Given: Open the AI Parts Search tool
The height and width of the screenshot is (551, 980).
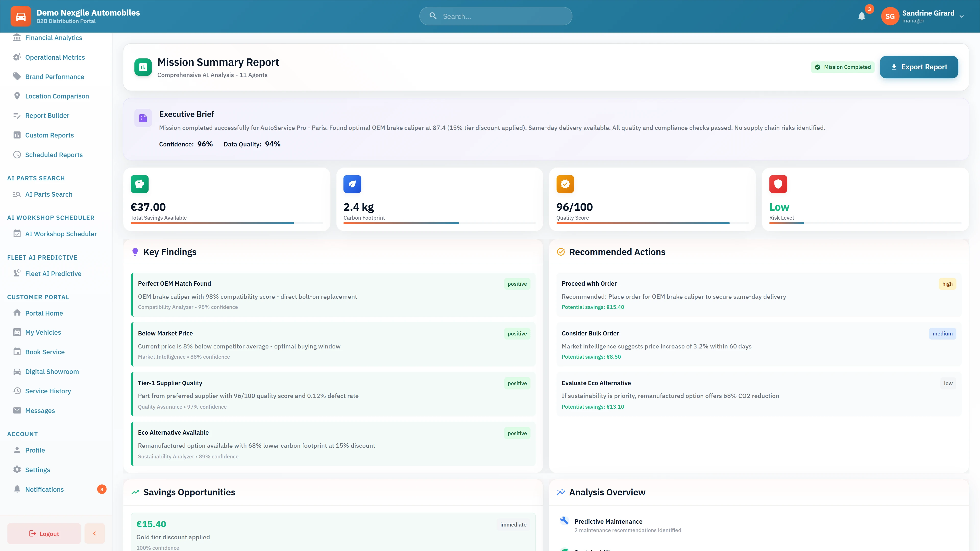Looking at the screenshot, I should [x=48, y=194].
